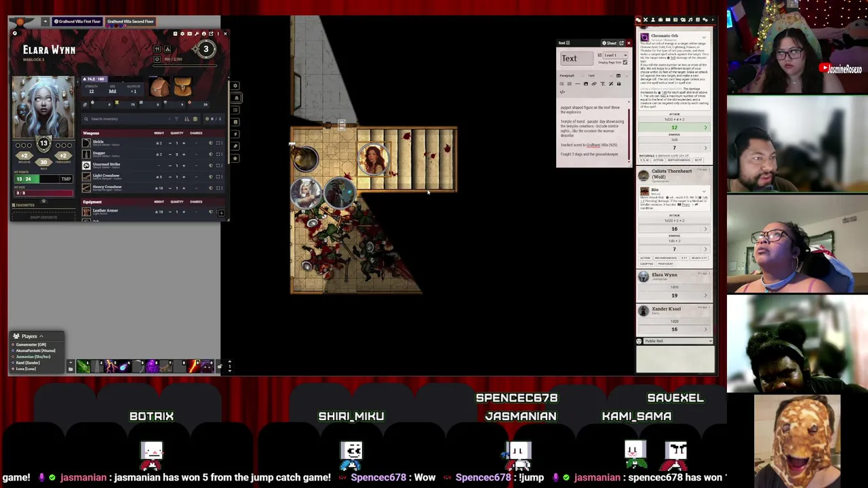Click the save icon in journal editor
The image size is (868, 488).
618,83
